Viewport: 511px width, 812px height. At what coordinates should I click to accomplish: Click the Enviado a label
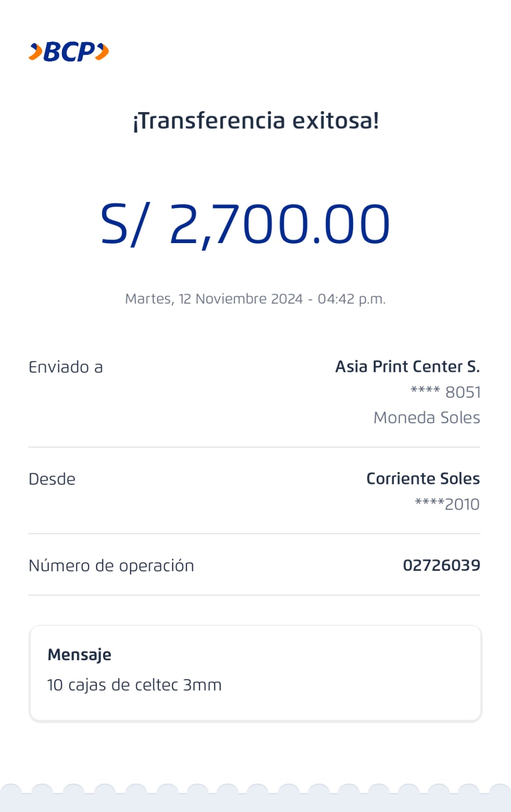(66, 367)
